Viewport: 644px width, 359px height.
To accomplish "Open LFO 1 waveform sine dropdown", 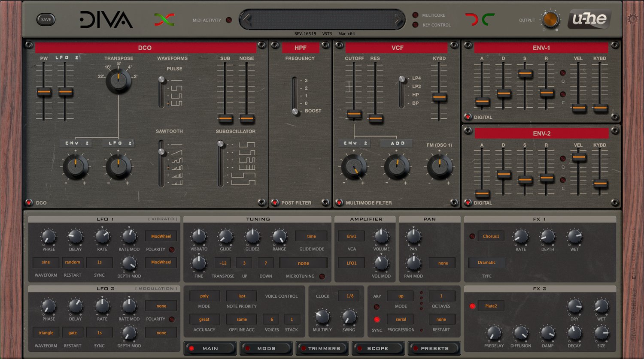I will pos(46,262).
